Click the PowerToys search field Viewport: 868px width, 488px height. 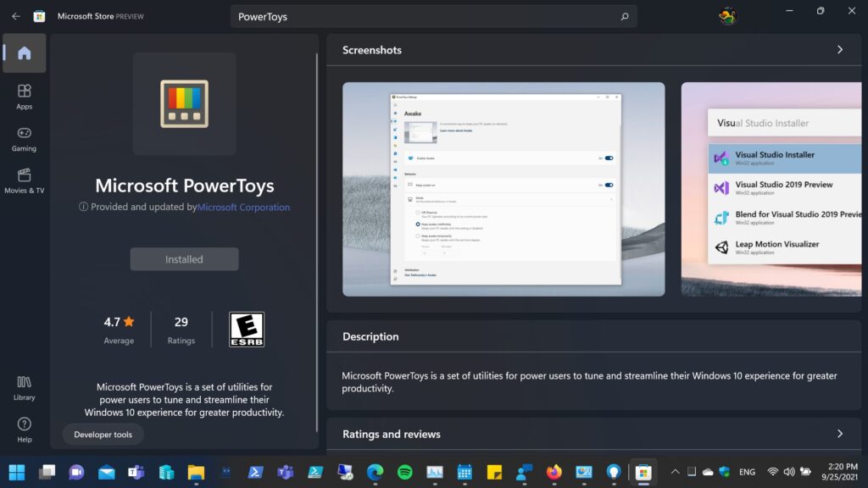click(432, 16)
